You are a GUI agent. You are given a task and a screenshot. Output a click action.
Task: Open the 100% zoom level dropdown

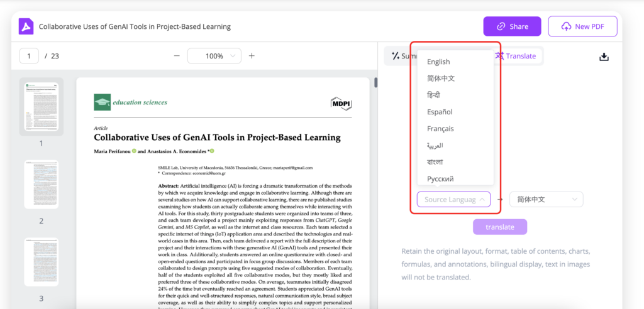(214, 56)
